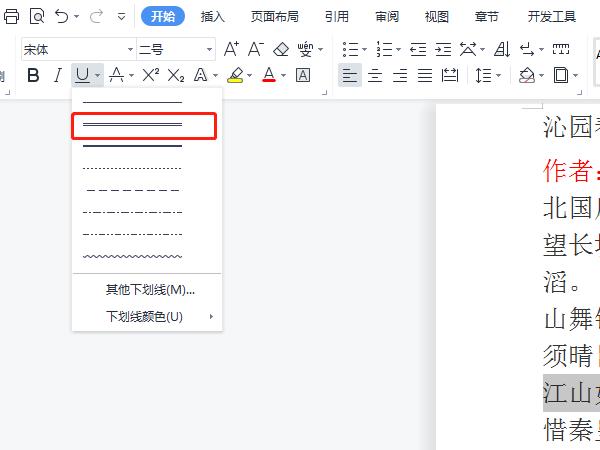Click the undo arrow icon
600x450 pixels.
click(x=62, y=16)
